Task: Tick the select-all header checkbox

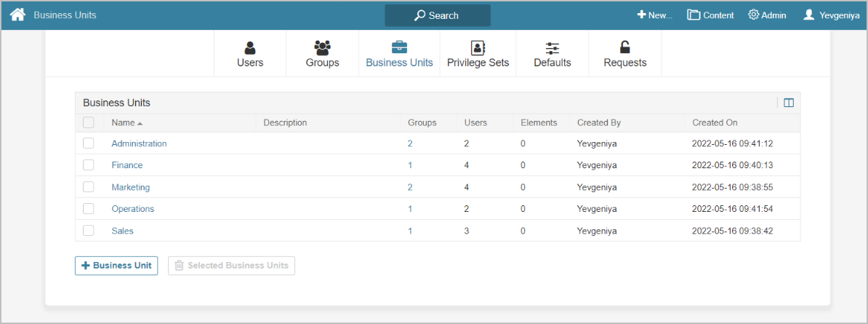Action: coord(89,122)
